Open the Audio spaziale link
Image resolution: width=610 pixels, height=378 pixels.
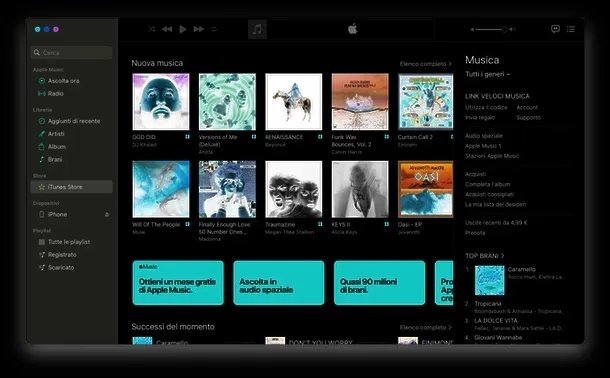click(x=484, y=136)
